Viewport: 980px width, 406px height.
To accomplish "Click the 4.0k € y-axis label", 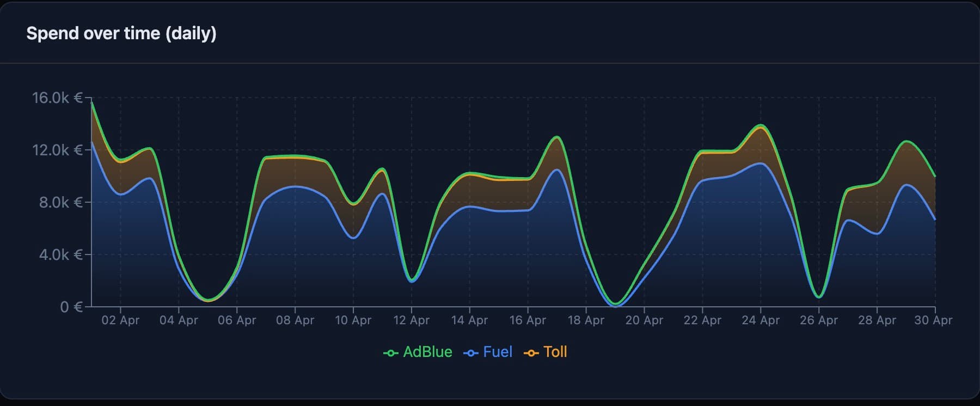I will click(60, 254).
